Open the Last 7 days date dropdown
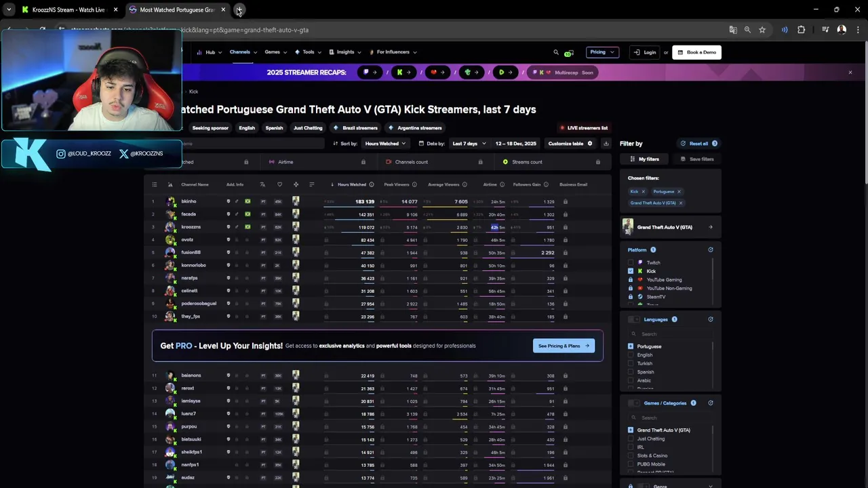Screen dimensions: 868x488 469,144
